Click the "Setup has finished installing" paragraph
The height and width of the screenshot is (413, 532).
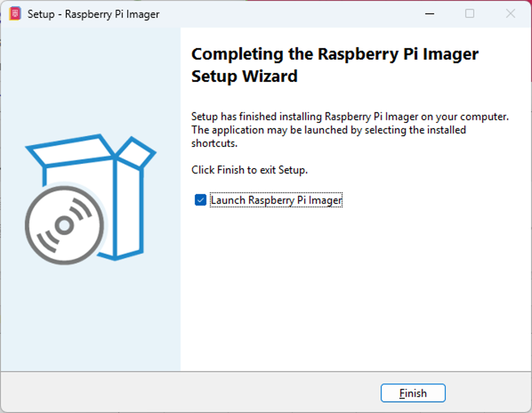click(350, 130)
